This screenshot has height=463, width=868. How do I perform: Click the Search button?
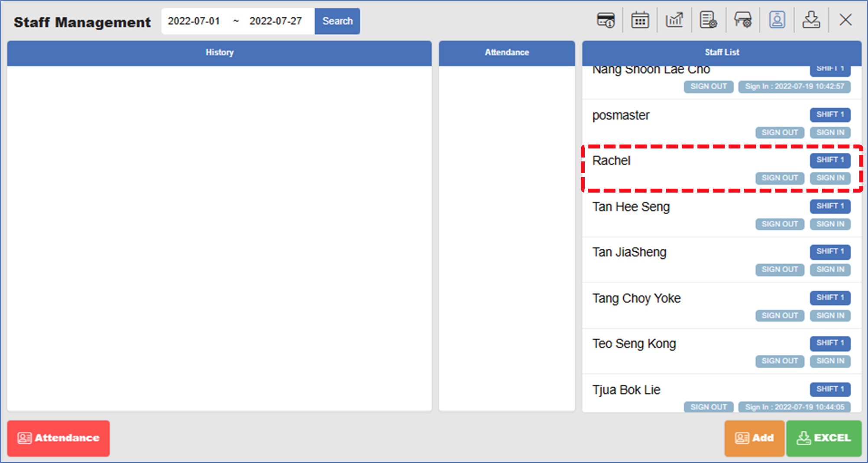[337, 21]
